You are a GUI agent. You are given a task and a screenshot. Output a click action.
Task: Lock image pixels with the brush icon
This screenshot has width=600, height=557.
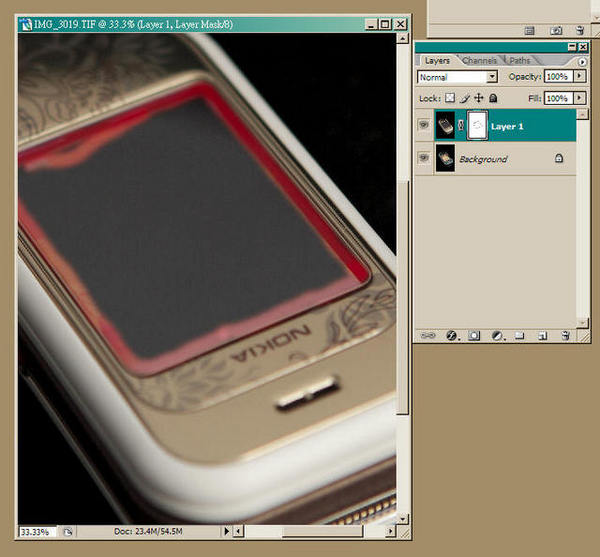[x=465, y=99]
